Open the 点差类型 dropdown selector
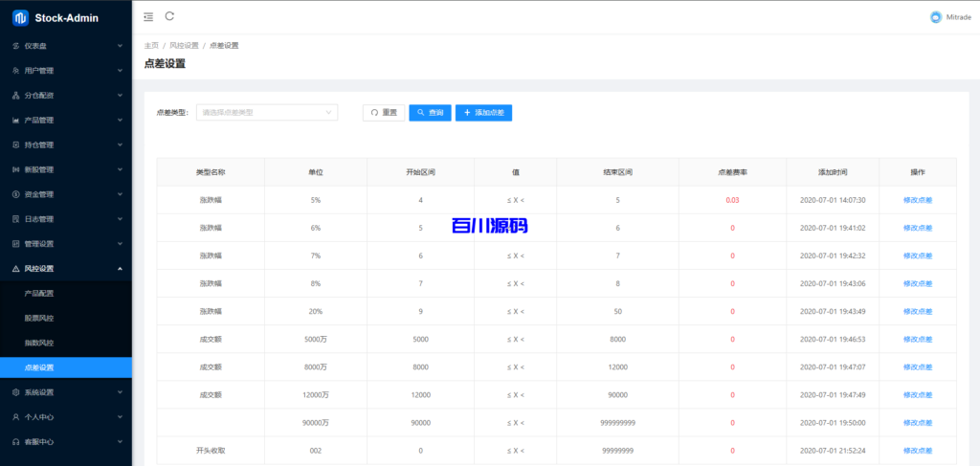 point(267,113)
